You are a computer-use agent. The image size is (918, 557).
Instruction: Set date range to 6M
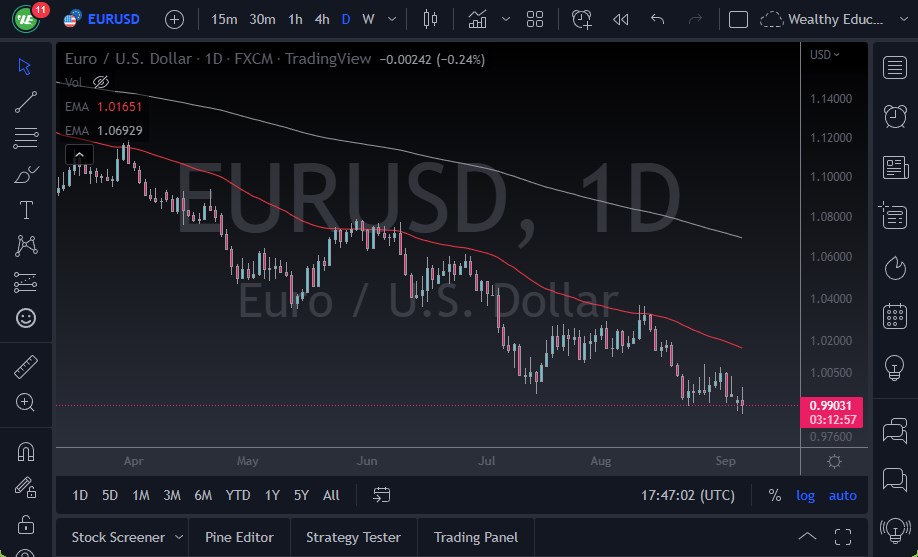pos(203,496)
